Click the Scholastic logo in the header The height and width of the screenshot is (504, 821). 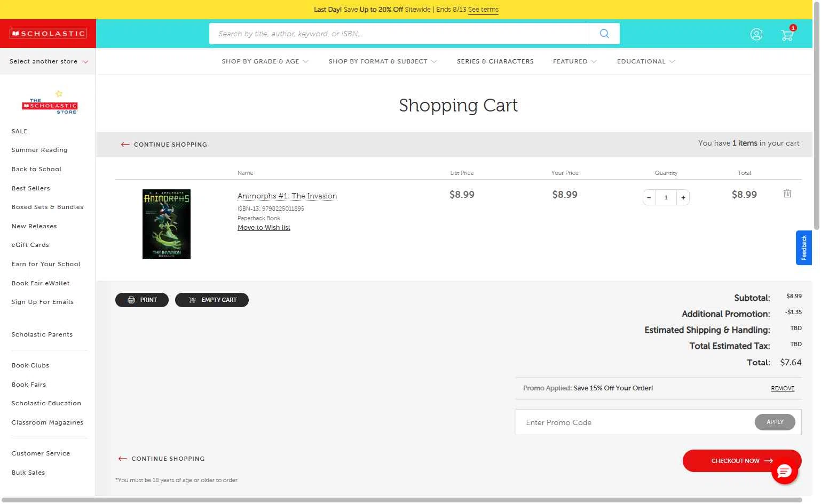click(x=48, y=34)
